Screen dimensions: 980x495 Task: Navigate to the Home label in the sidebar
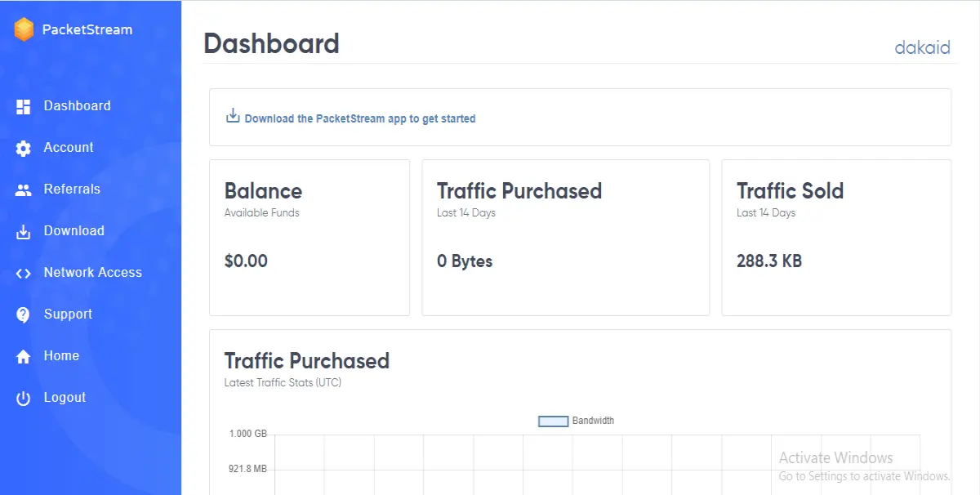(61, 355)
